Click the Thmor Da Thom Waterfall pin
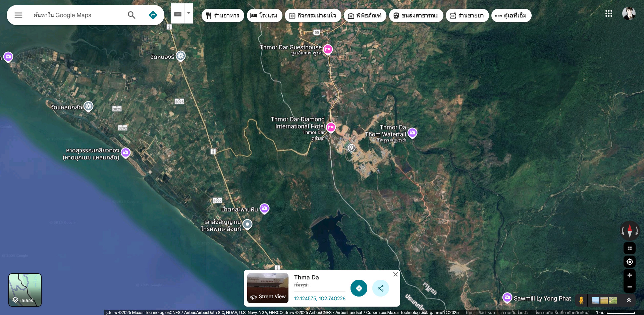This screenshot has width=644, height=315. pyautogui.click(x=412, y=133)
